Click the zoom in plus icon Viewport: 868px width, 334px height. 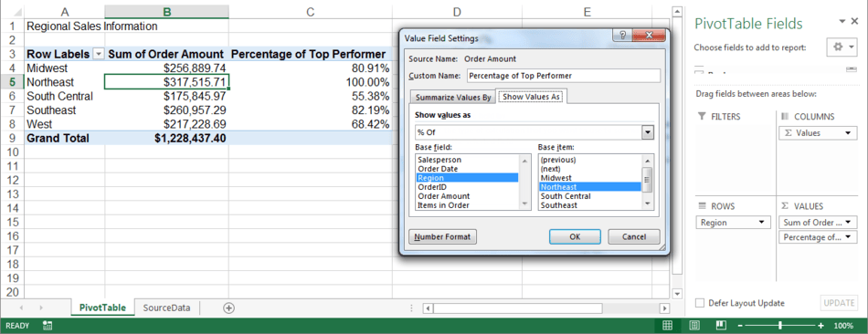[x=820, y=326]
